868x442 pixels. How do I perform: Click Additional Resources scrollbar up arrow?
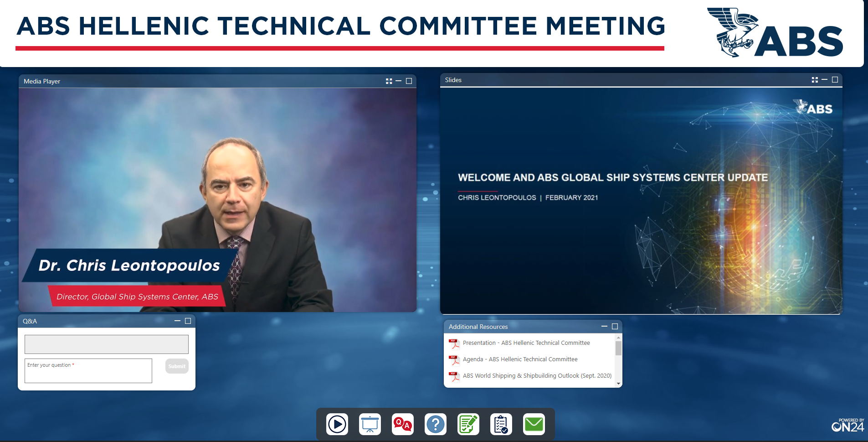coord(618,338)
